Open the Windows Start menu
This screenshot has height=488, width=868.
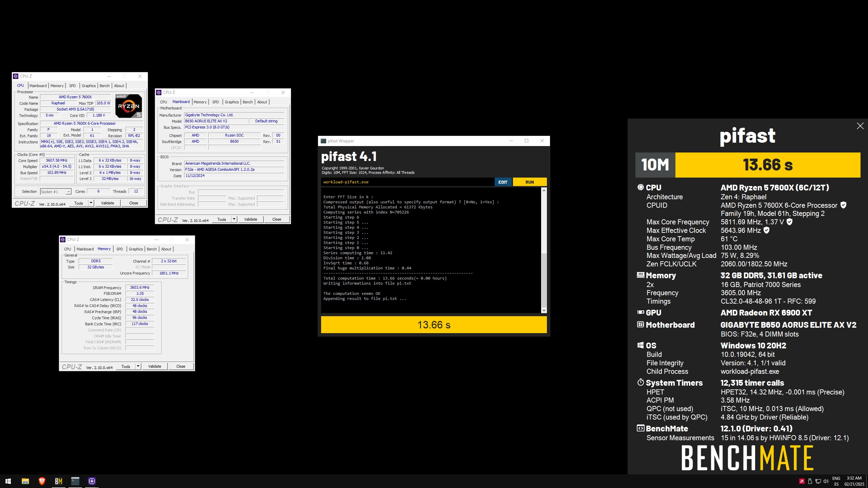click(x=8, y=481)
